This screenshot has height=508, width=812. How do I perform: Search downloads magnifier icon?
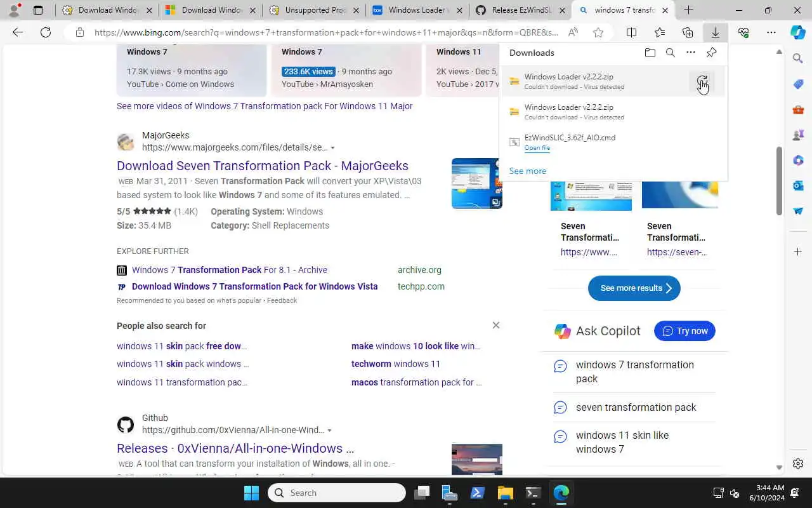click(670, 53)
